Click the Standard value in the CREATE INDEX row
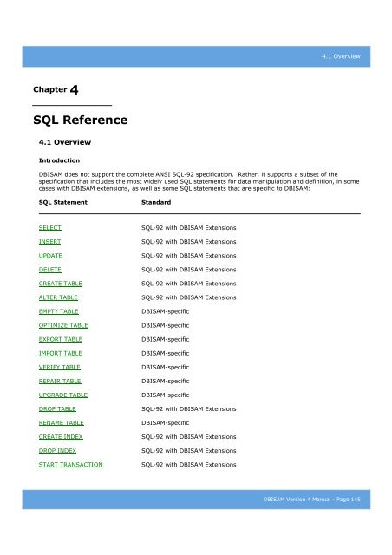The image size is (392, 555). (x=189, y=437)
